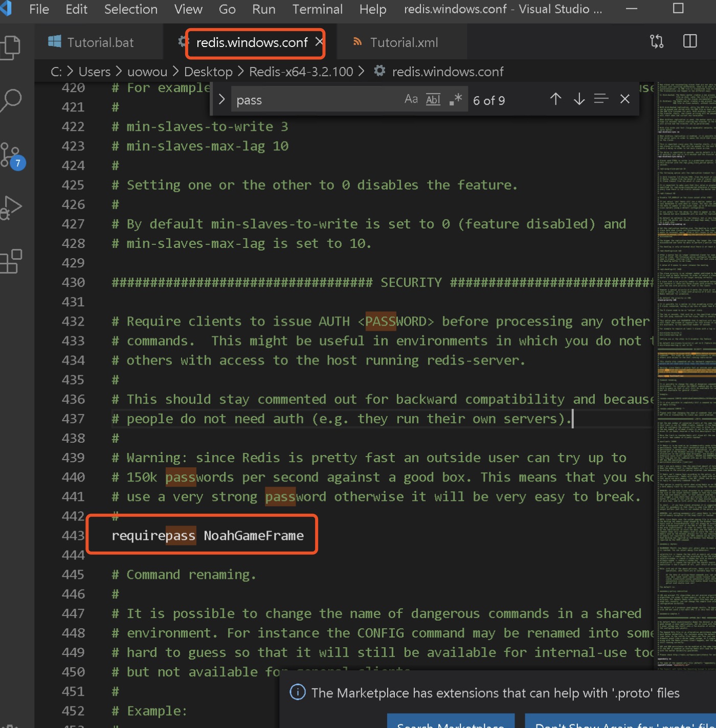The image size is (716, 728).
Task: Click the Users breadcrumb segment
Action: pos(95,72)
